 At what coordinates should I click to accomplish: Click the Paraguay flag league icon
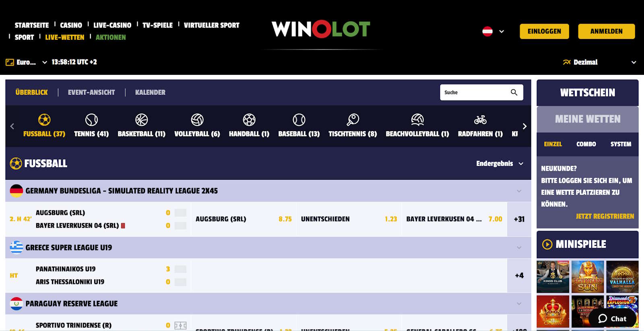pos(17,304)
